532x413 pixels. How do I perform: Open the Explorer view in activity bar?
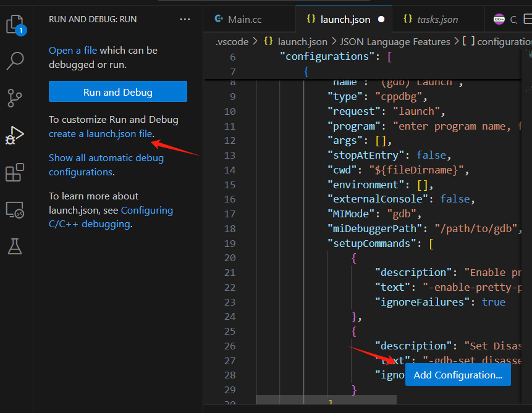tap(15, 25)
